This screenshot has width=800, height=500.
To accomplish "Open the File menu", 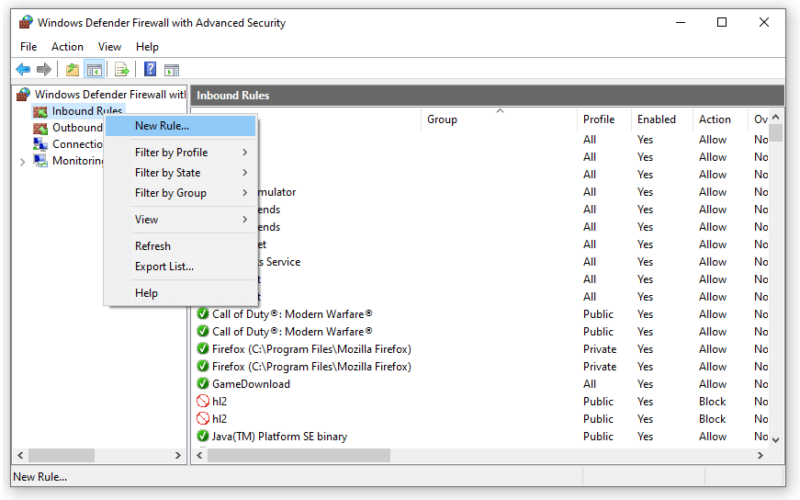I will (x=29, y=46).
